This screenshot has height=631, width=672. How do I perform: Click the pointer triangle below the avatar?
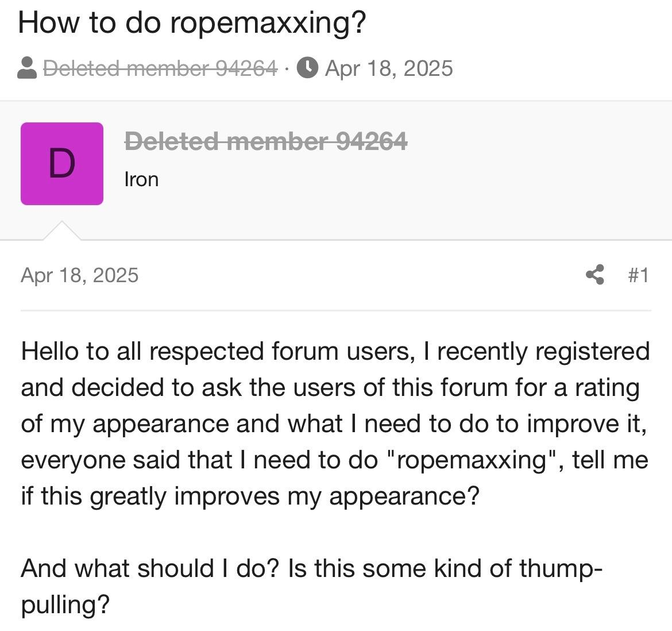coord(62,230)
